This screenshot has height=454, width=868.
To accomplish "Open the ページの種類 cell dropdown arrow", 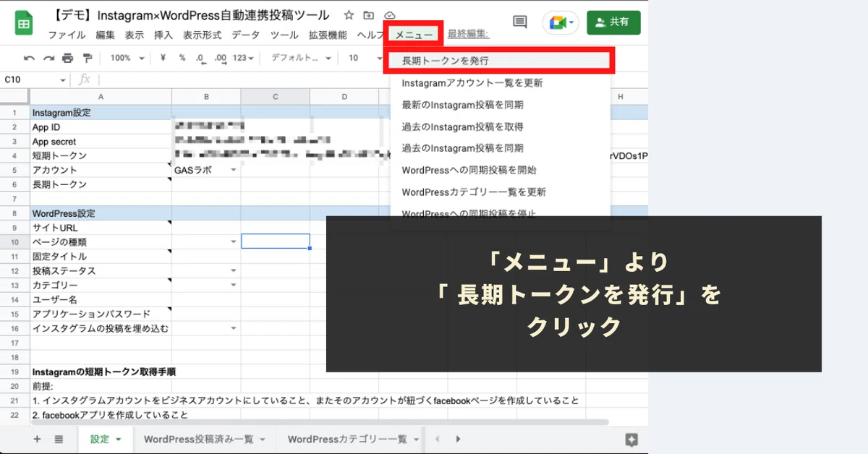I will pos(234,241).
